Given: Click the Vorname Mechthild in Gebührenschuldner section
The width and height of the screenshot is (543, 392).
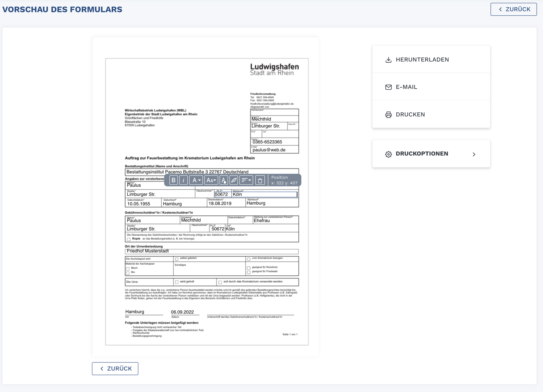Looking at the screenshot, I should click(x=203, y=220).
